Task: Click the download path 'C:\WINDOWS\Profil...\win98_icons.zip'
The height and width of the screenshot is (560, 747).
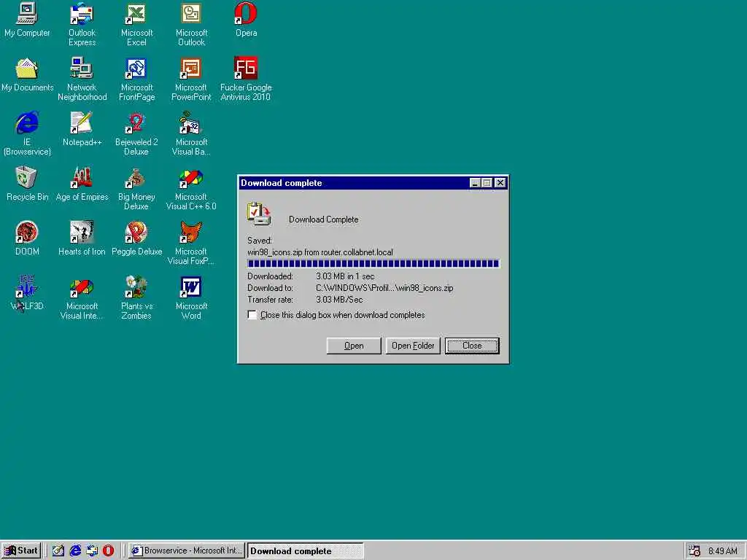Action: [384, 288]
